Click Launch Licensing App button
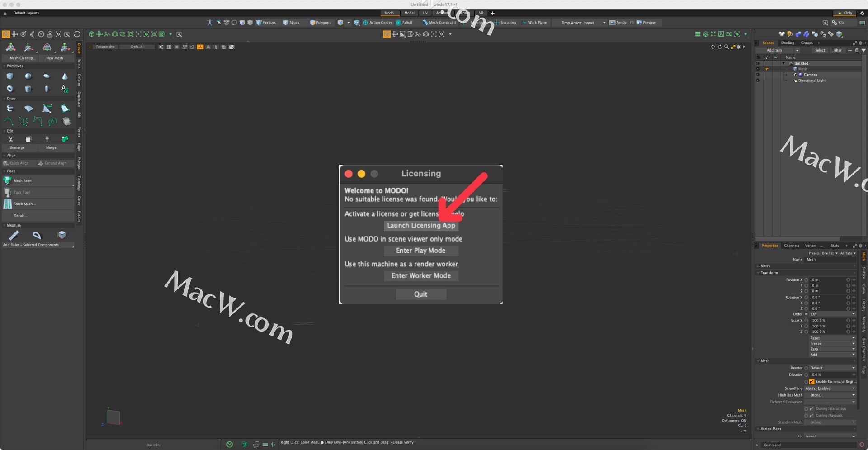Screen dimensions: 868x450 click(x=421, y=226)
